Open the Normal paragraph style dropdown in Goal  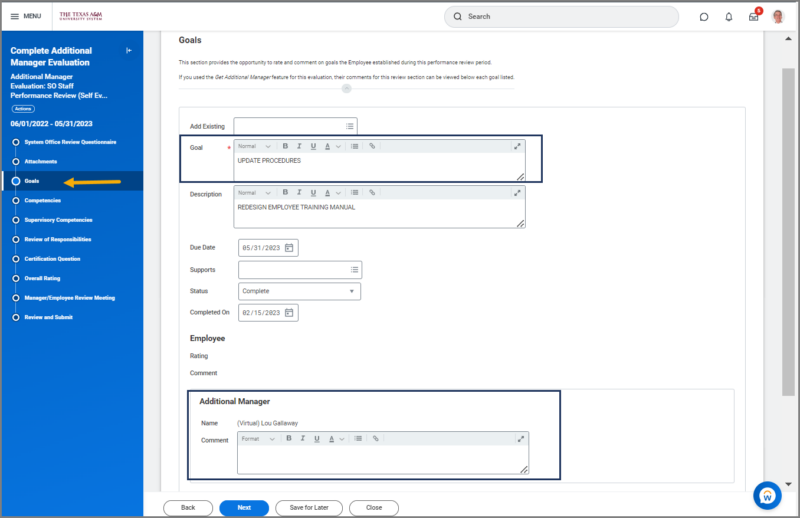point(254,146)
